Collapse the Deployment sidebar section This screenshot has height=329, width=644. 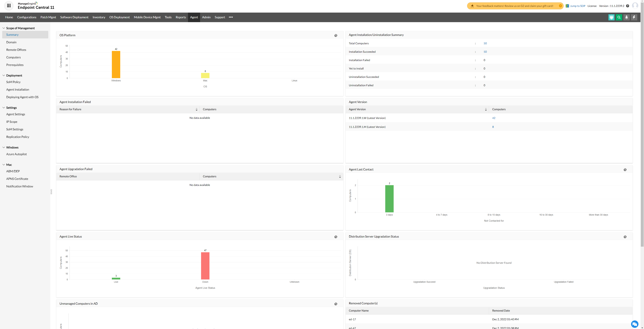tap(4, 75)
